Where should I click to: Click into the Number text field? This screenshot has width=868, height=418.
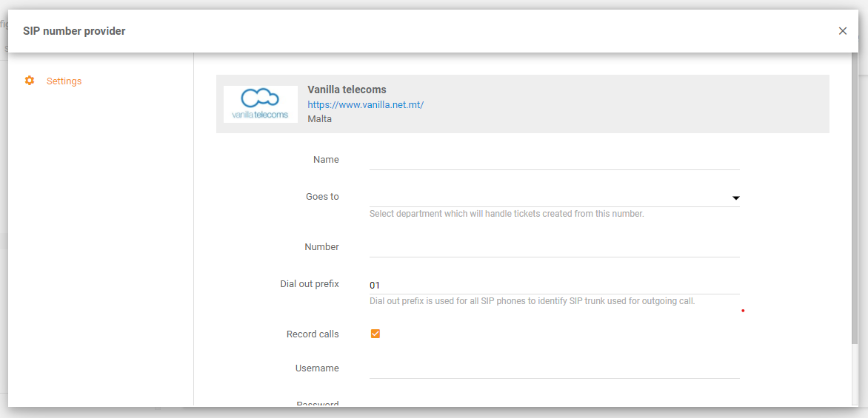554,248
